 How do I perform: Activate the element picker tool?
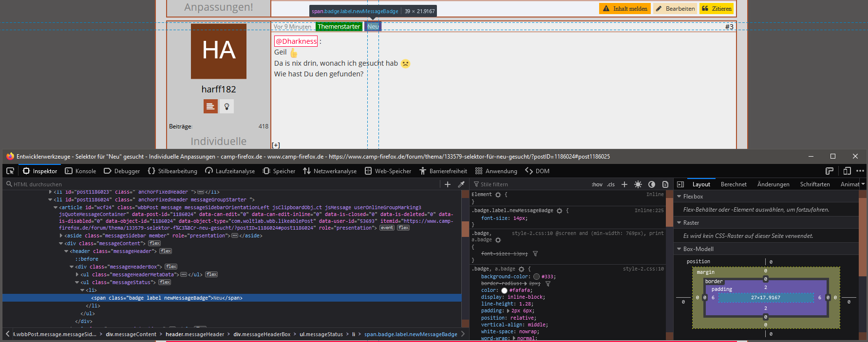pyautogui.click(x=10, y=171)
